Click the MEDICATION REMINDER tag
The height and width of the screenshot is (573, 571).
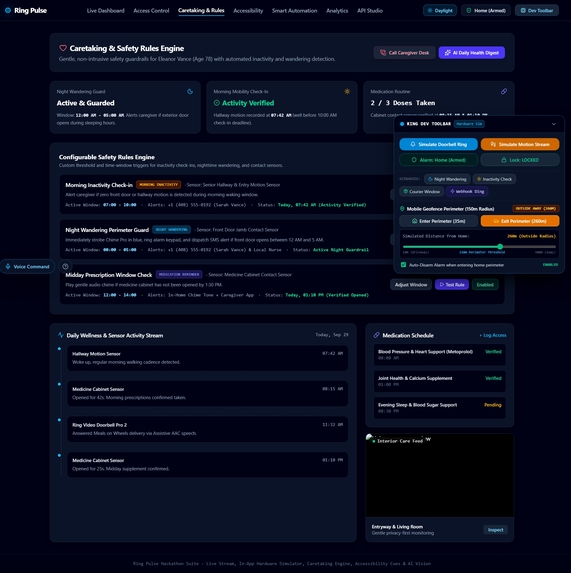coord(179,274)
